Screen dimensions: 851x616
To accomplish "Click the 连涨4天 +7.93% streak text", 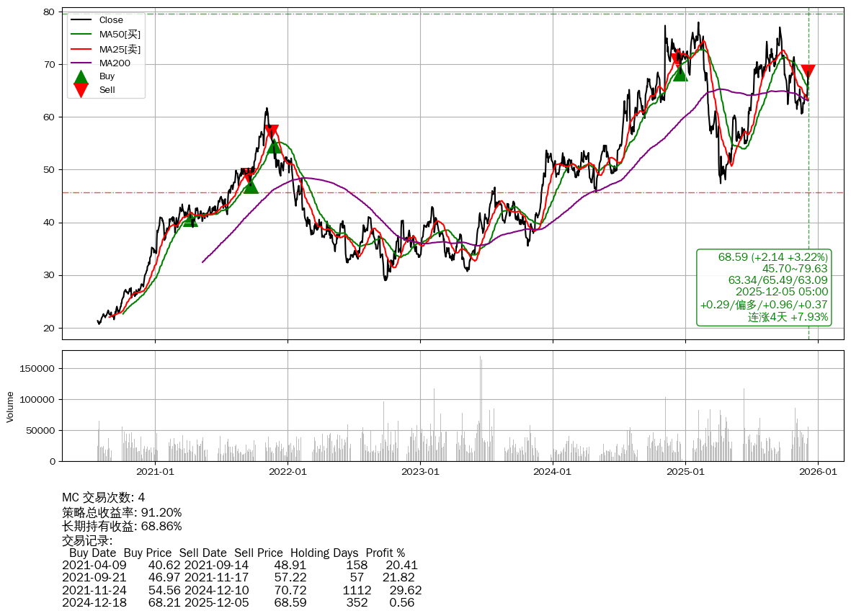I will coord(788,317).
